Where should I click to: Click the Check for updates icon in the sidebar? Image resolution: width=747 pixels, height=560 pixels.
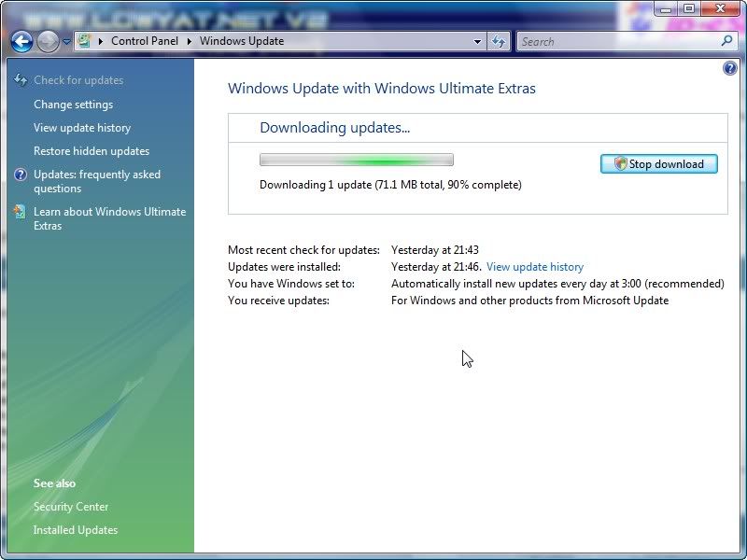(21, 80)
